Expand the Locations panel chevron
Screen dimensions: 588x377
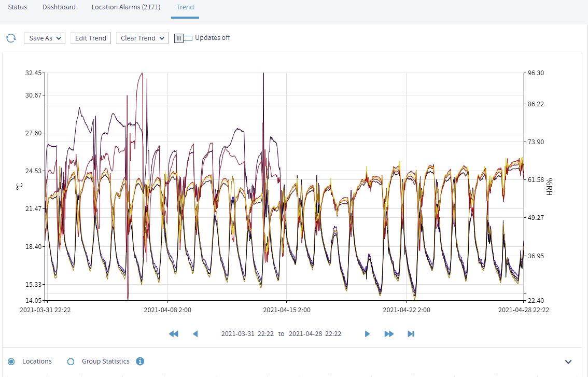click(x=568, y=362)
